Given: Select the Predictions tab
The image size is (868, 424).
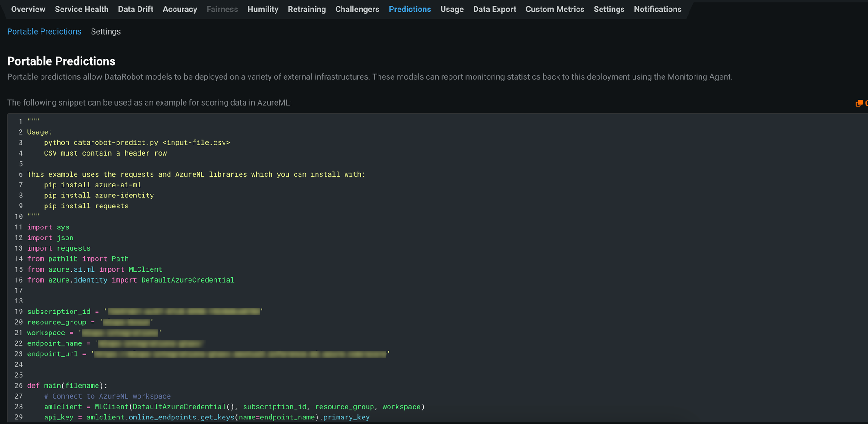Looking at the screenshot, I should tap(409, 9).
